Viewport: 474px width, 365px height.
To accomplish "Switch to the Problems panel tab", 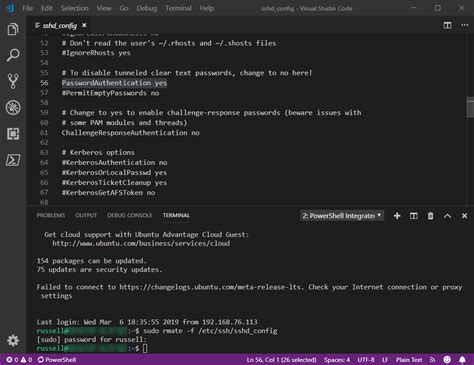I will [x=51, y=215].
